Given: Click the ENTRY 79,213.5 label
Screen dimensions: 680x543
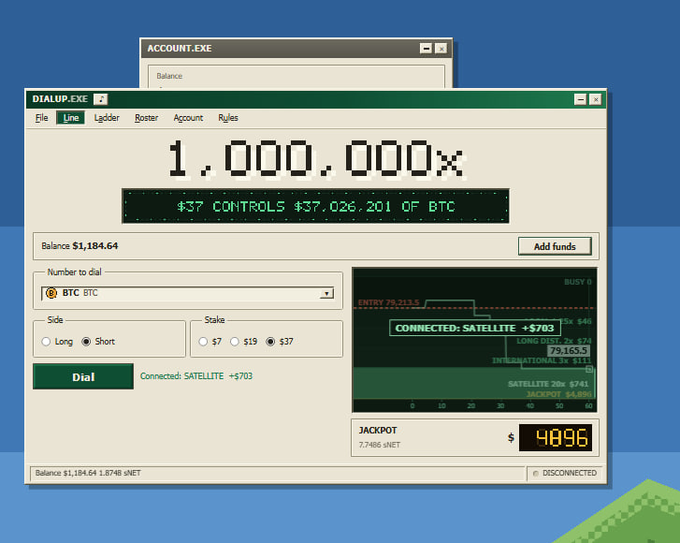Looking at the screenshot, I should click(389, 303).
